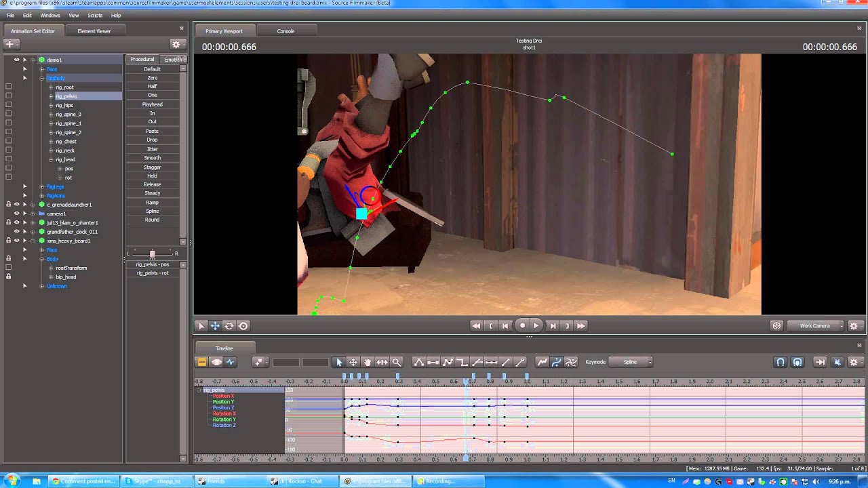Click the timeline mute audio icon
Image resolution: width=868 pixels, height=488 pixels.
837,362
